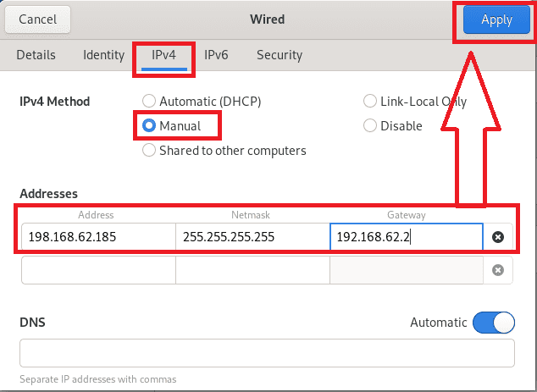Choose the Disable IPv4 option
This screenshot has width=537, height=392.
pyautogui.click(x=393, y=126)
